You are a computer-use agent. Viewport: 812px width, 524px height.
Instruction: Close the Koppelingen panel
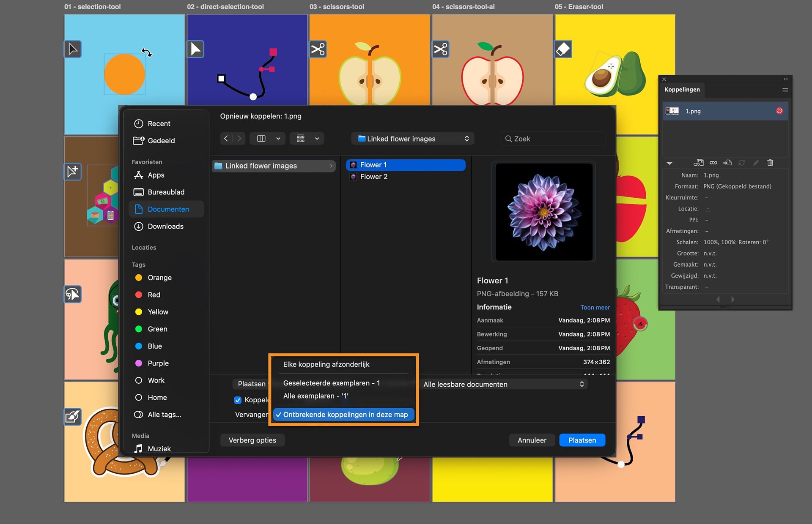tap(664, 79)
